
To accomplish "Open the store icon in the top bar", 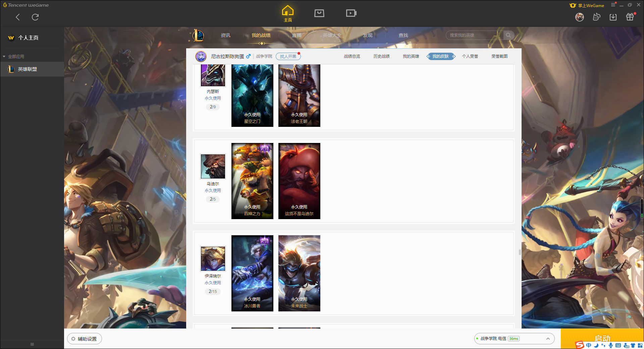I will pyautogui.click(x=319, y=13).
